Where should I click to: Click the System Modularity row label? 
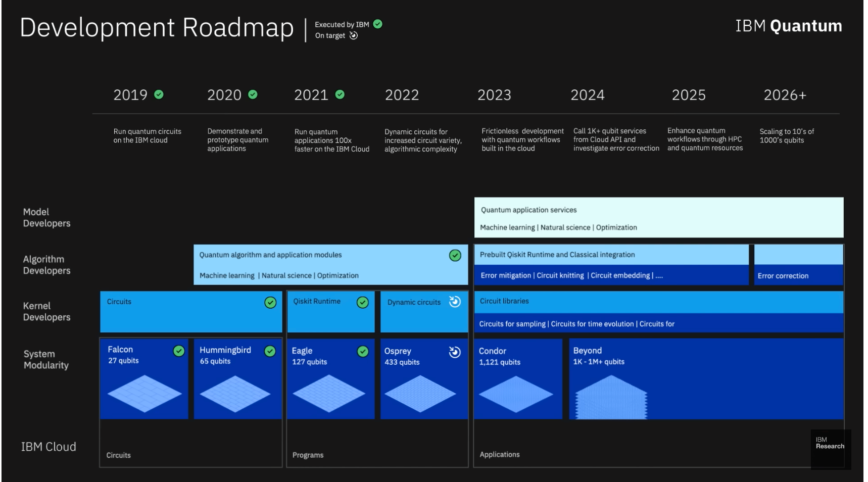click(46, 359)
